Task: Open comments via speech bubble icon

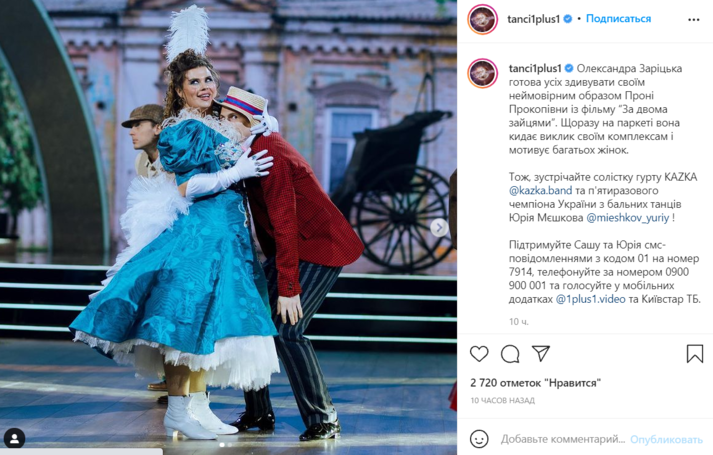Action: coord(510,354)
